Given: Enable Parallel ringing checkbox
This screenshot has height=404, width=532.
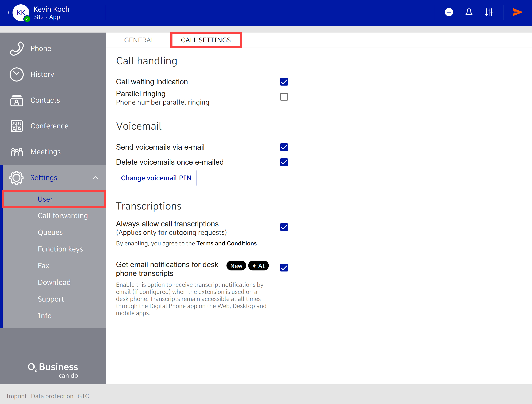Looking at the screenshot, I should click(284, 97).
